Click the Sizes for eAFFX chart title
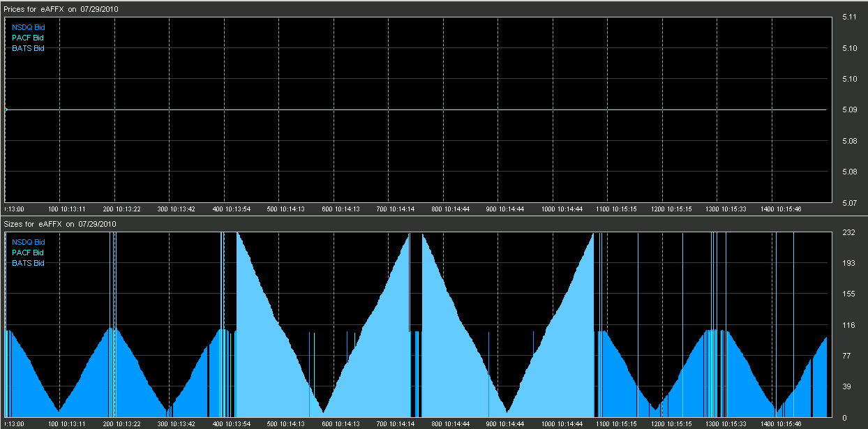This screenshot has height=429, width=868. [x=59, y=224]
